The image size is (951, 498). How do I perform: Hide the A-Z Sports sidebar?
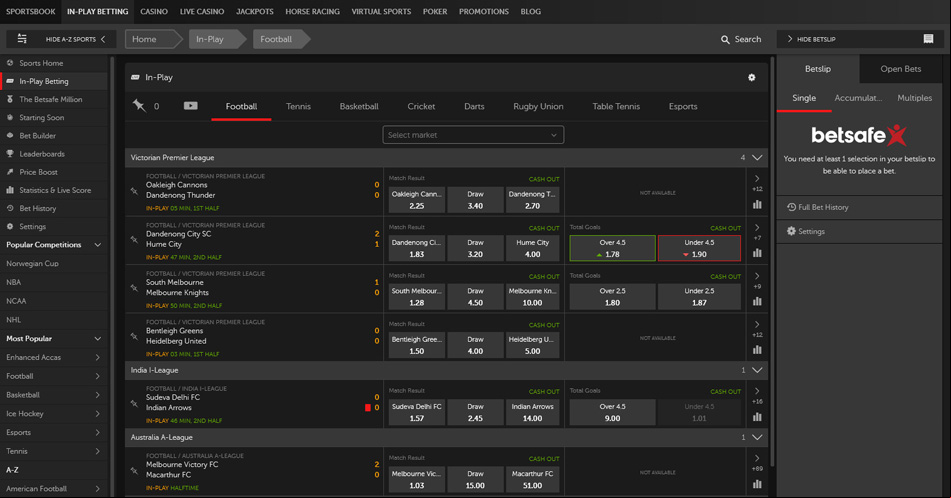tap(76, 39)
